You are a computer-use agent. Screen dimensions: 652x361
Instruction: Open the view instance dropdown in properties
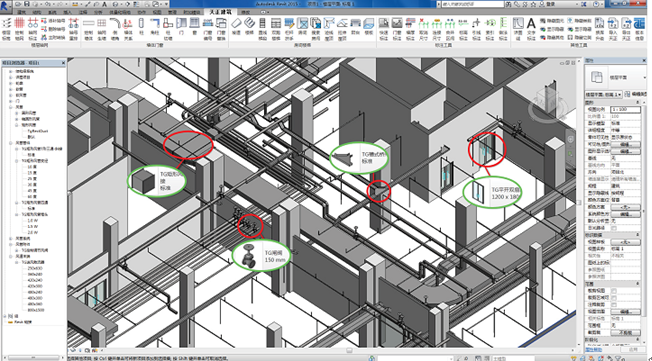[603, 95]
